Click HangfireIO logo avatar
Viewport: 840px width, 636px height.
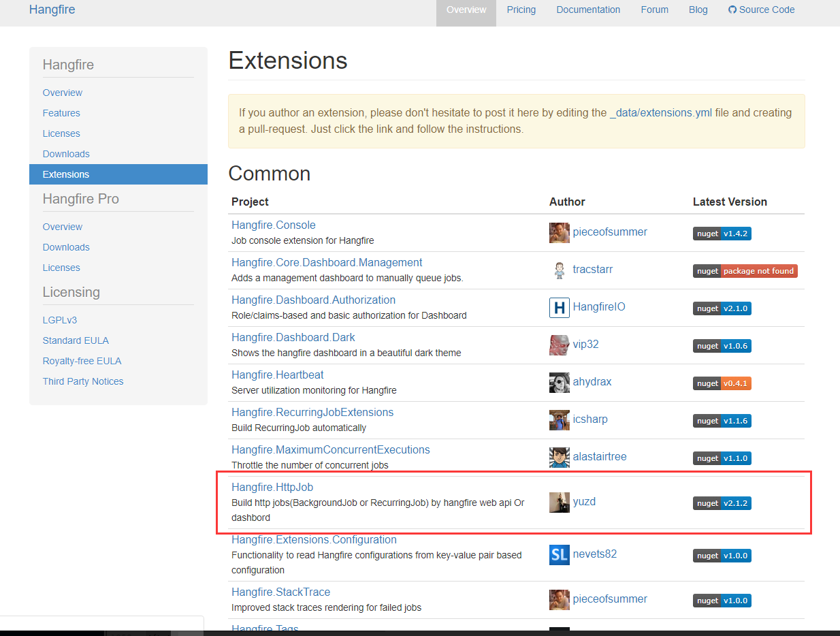coord(559,307)
